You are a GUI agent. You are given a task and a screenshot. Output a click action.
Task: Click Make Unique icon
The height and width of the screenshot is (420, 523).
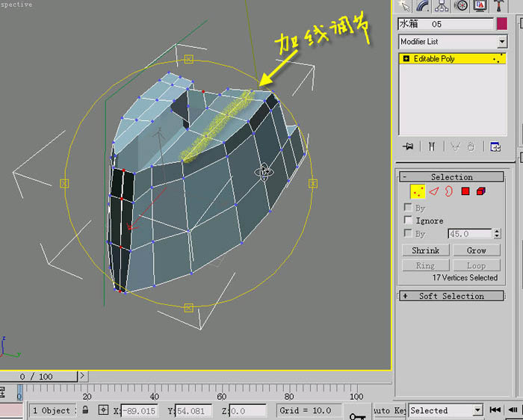point(455,146)
